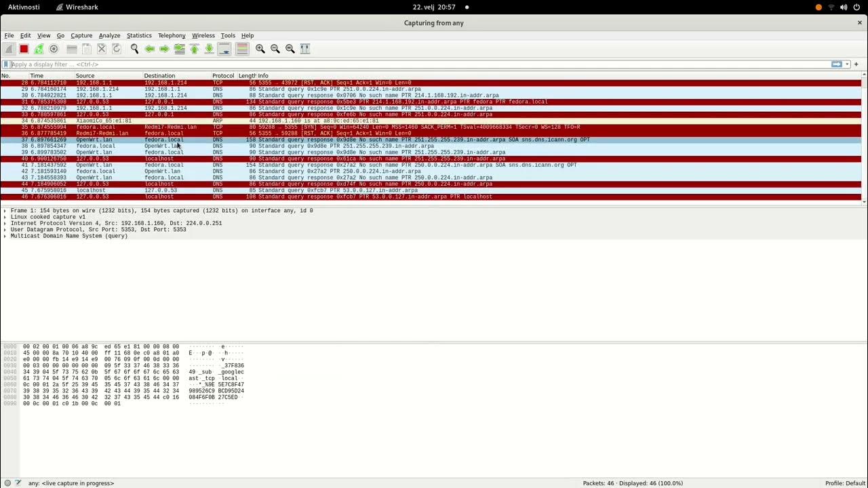Select packet 35 with SYN to Redmi7-Redmi.lan
Image resolution: width=868 pixels, height=488 pixels.
431,127
